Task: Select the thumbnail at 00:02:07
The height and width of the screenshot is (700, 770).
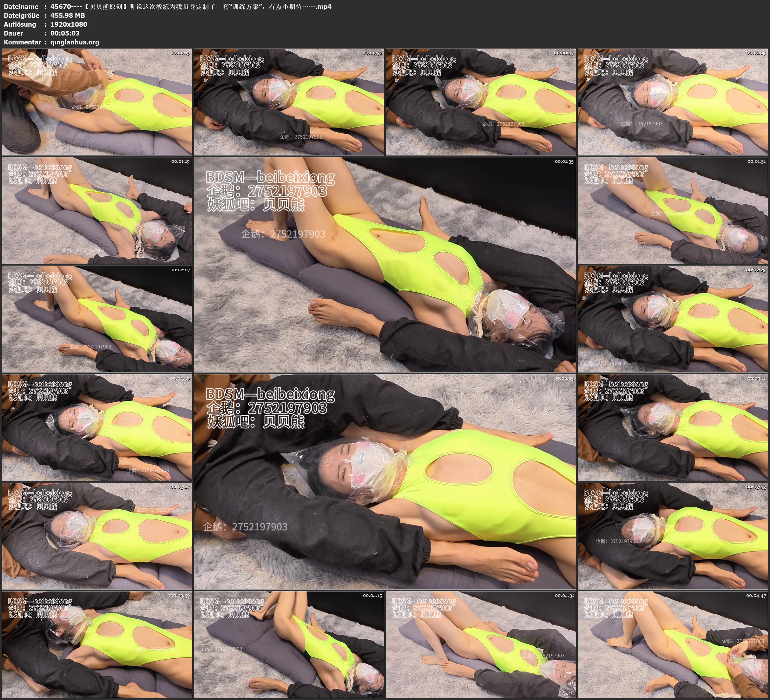Action: [97, 319]
